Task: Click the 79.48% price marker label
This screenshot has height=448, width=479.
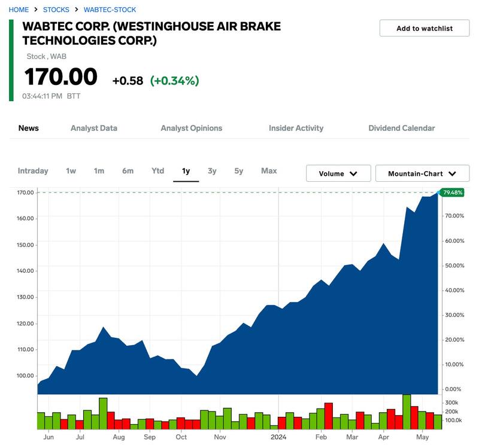Action: [453, 193]
